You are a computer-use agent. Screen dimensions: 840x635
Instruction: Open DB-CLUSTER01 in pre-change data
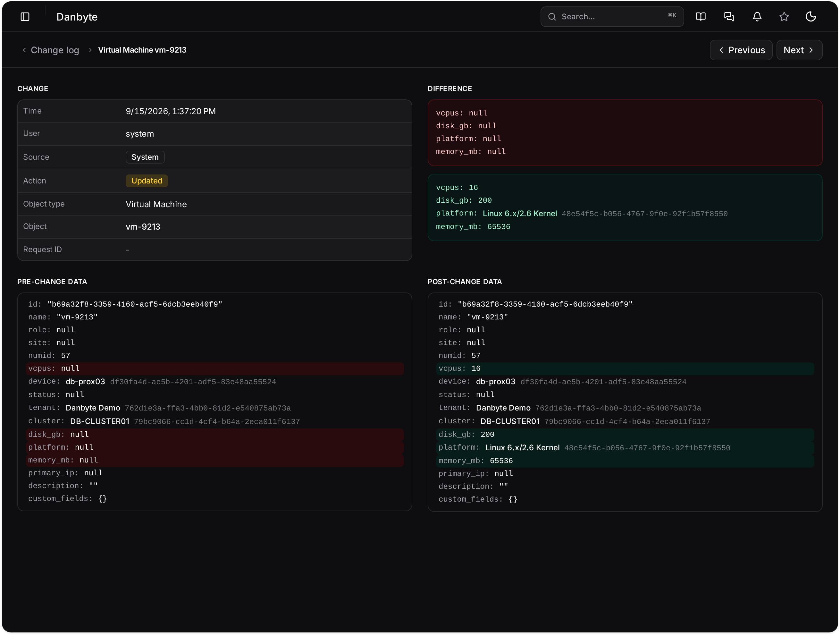tap(99, 421)
